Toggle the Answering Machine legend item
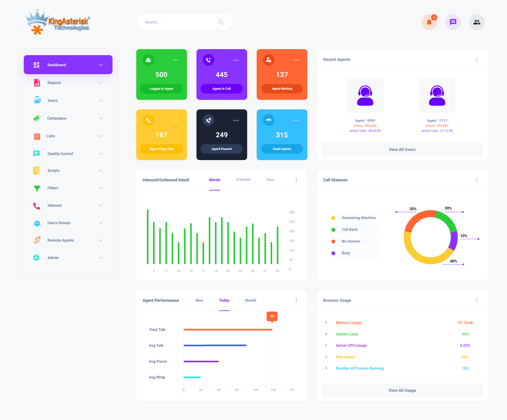The width and height of the screenshot is (507, 420). click(x=354, y=218)
